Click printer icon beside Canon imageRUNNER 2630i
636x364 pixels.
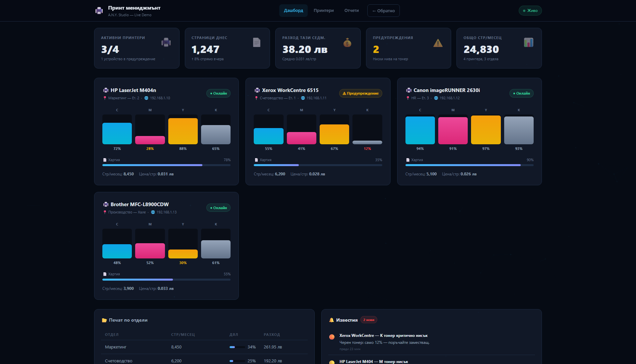tap(409, 90)
